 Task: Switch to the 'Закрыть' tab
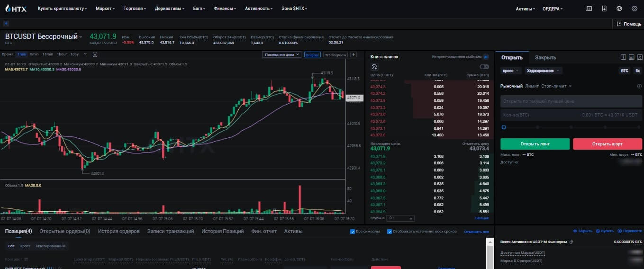tap(545, 58)
